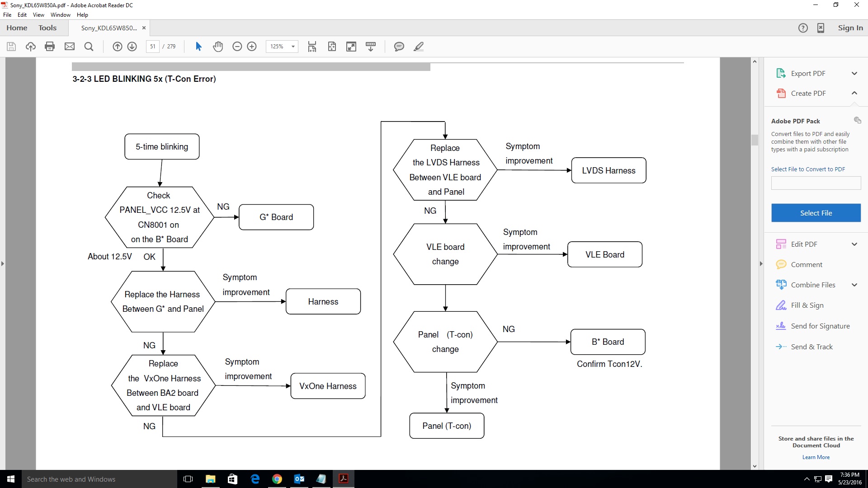Select the Hand pan tool
This screenshot has width=868, height=488.
[218, 47]
